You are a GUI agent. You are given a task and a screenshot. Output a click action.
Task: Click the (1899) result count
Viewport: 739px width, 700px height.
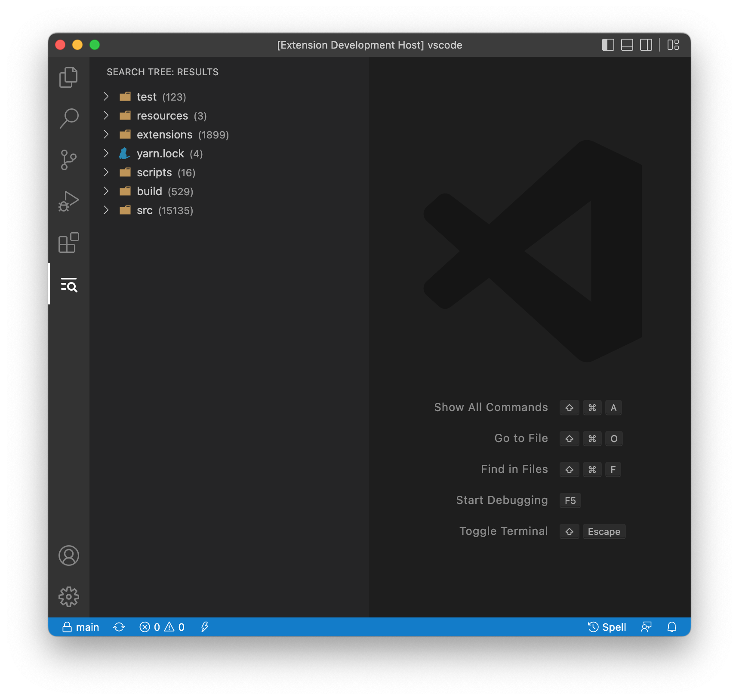[213, 135]
